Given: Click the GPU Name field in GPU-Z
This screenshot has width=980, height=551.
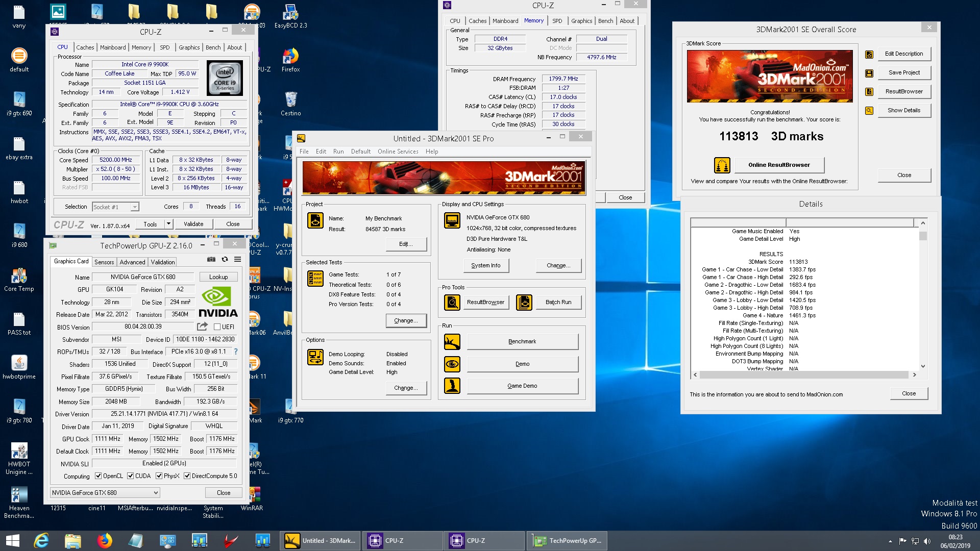Looking at the screenshot, I should pos(143,277).
